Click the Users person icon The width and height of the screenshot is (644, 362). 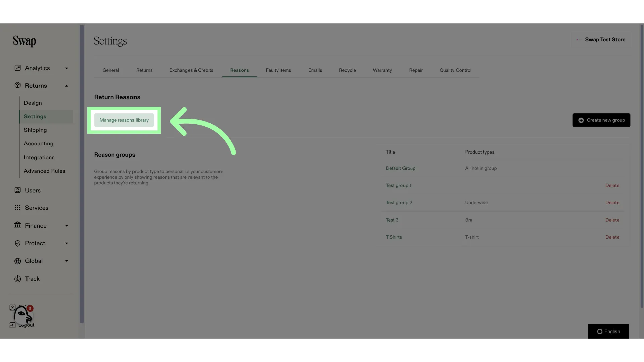pos(18,190)
